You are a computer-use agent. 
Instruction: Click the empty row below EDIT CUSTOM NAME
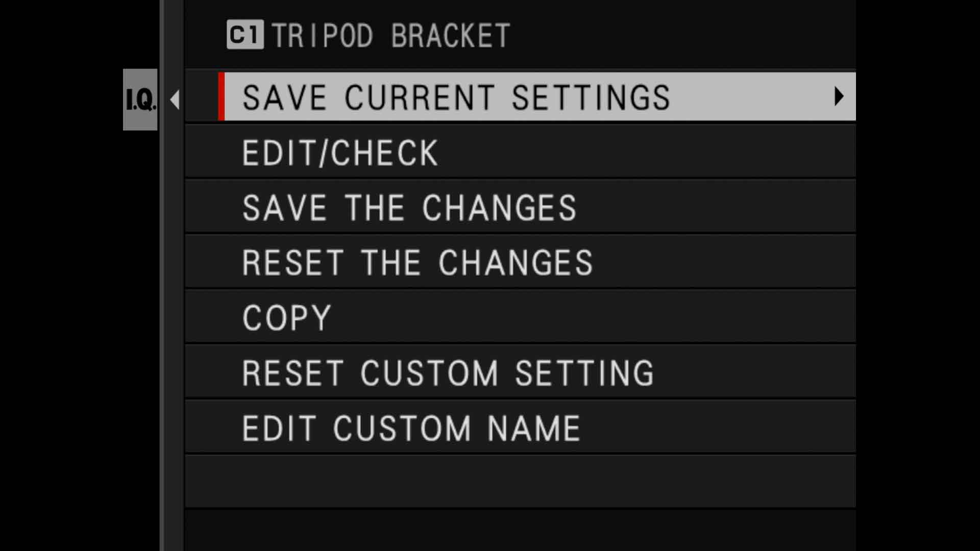click(x=520, y=481)
